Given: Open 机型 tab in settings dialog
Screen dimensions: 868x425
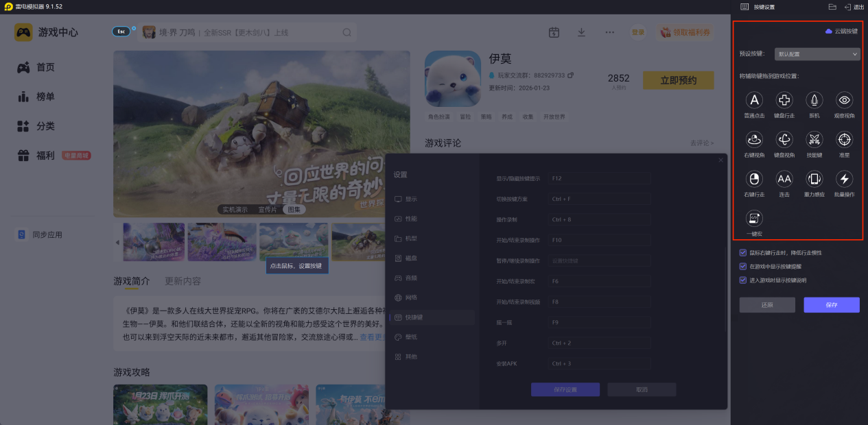Looking at the screenshot, I should coord(432,239).
